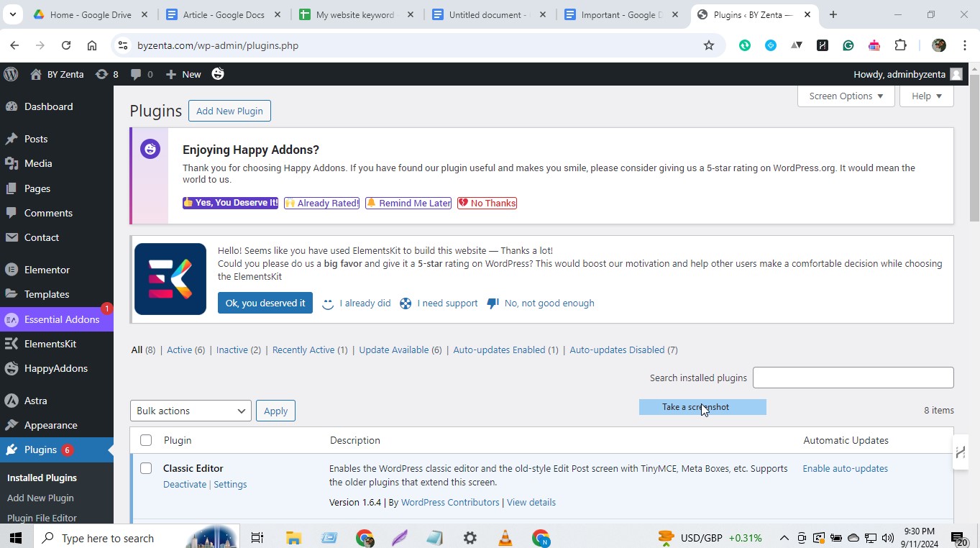Filter by Update Available (6)
The image size is (980, 548).
pyautogui.click(x=400, y=350)
